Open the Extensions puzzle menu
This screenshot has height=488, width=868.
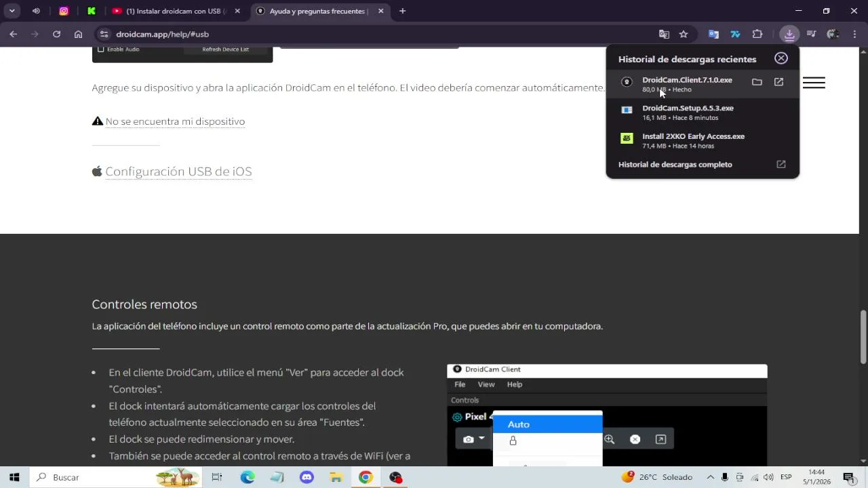757,34
